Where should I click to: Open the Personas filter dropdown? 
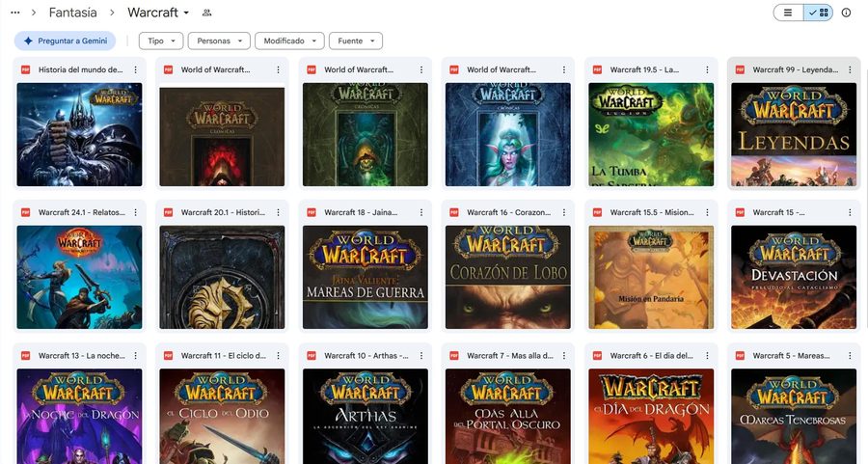pos(219,41)
